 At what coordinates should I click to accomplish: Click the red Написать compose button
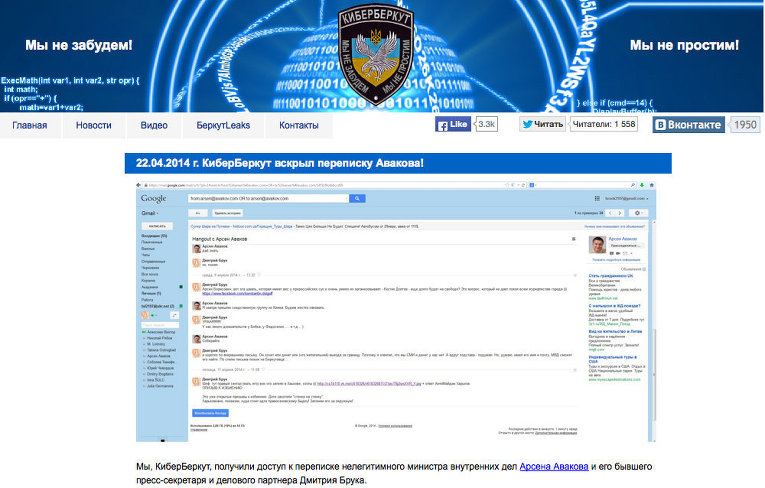pos(158,227)
